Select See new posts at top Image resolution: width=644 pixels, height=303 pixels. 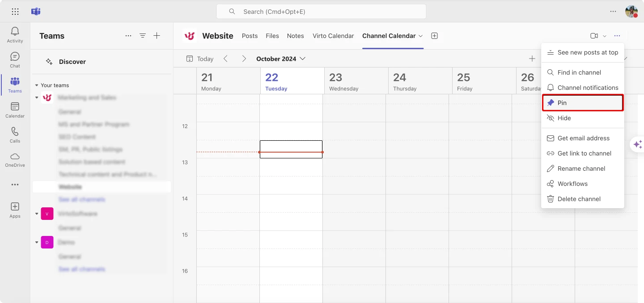583,52
